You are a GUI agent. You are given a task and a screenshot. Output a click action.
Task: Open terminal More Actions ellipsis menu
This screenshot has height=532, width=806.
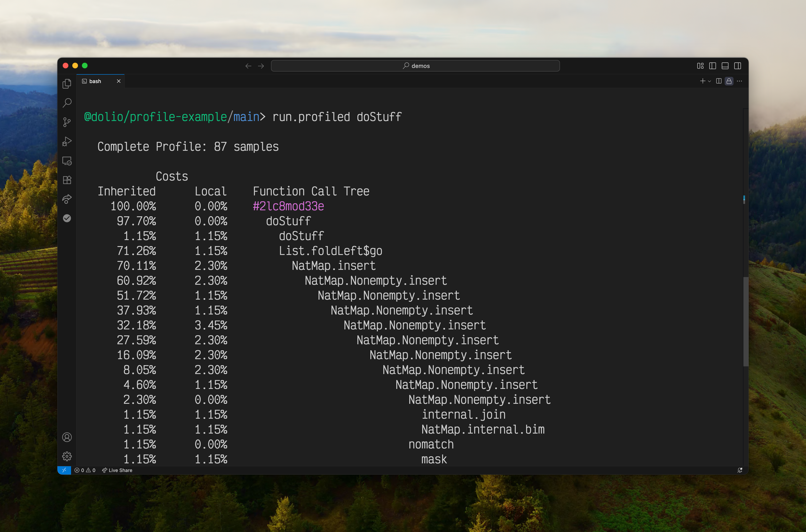(740, 81)
